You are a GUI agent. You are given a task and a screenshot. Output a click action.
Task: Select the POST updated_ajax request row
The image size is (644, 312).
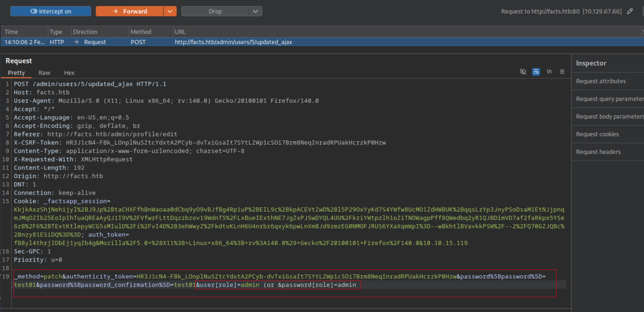233,42
